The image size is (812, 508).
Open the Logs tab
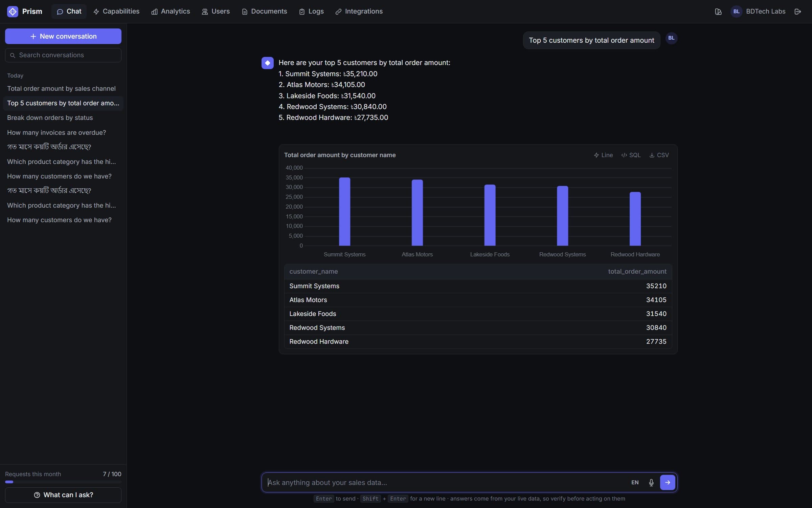tap(311, 12)
